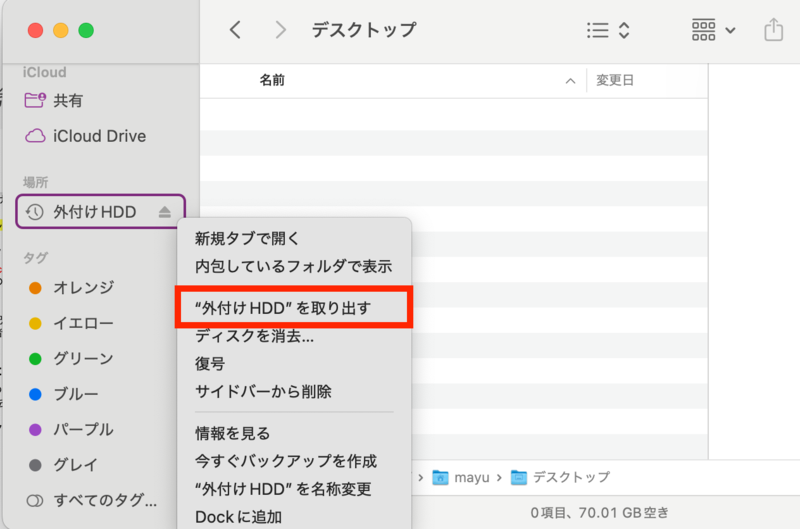This screenshot has width=800, height=529.
Task: Open 共有 in the iCloud section
Action: (x=54, y=100)
